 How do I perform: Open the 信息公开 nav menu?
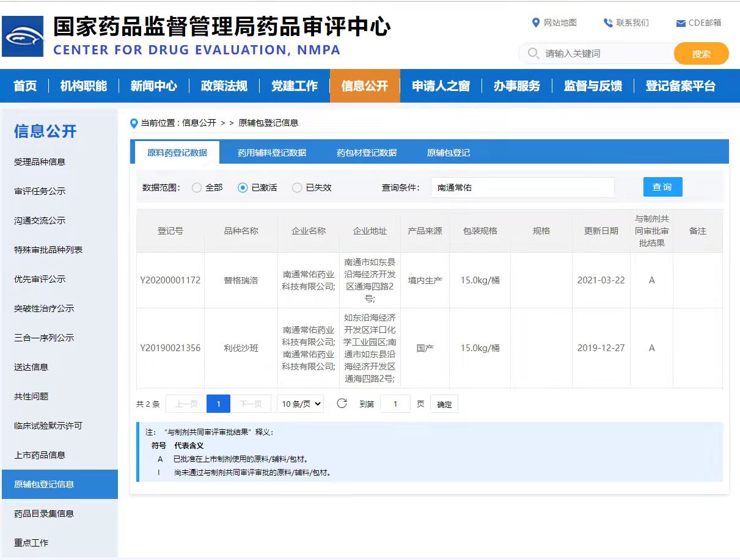point(365,86)
